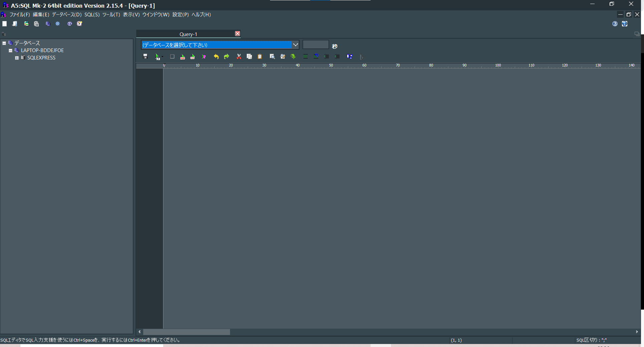Click the red scissors cut icon

[239, 56]
